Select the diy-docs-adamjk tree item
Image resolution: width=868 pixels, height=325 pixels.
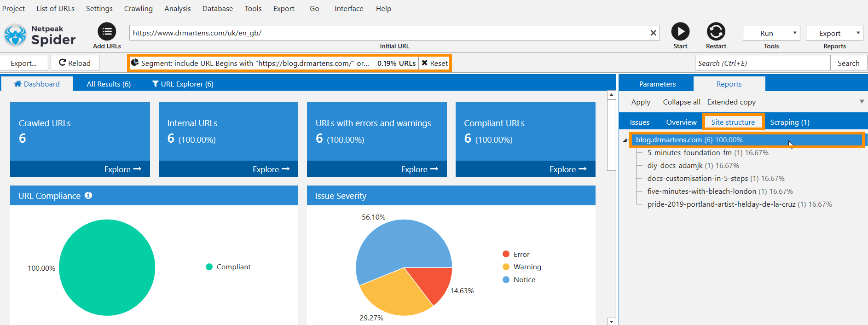click(x=693, y=166)
